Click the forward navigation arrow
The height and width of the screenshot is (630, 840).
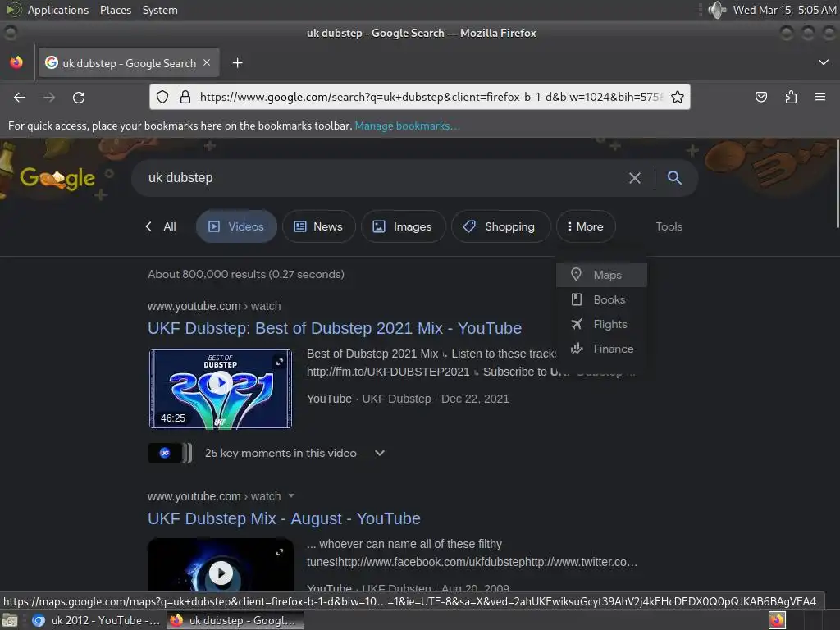(x=49, y=97)
